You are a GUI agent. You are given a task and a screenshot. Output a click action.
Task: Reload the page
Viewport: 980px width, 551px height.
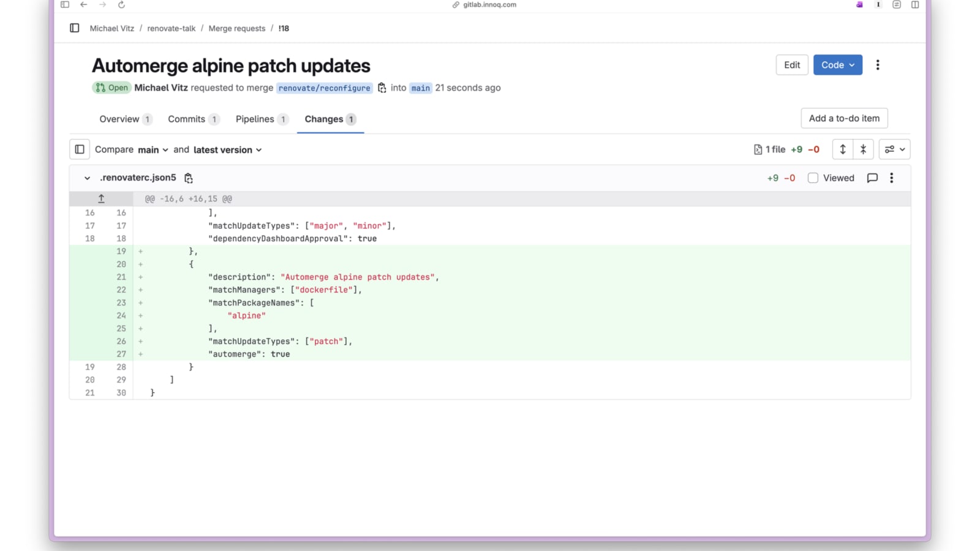click(121, 5)
